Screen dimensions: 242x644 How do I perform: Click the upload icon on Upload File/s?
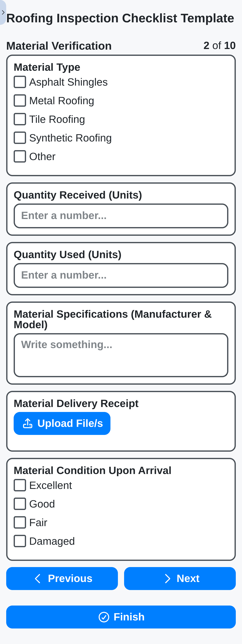[x=28, y=423]
